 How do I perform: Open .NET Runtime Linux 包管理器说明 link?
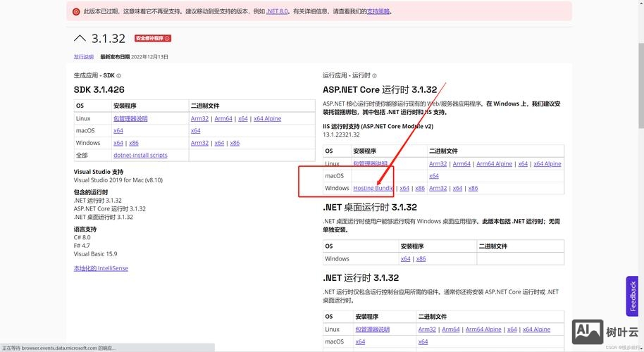pyautogui.click(x=372, y=329)
